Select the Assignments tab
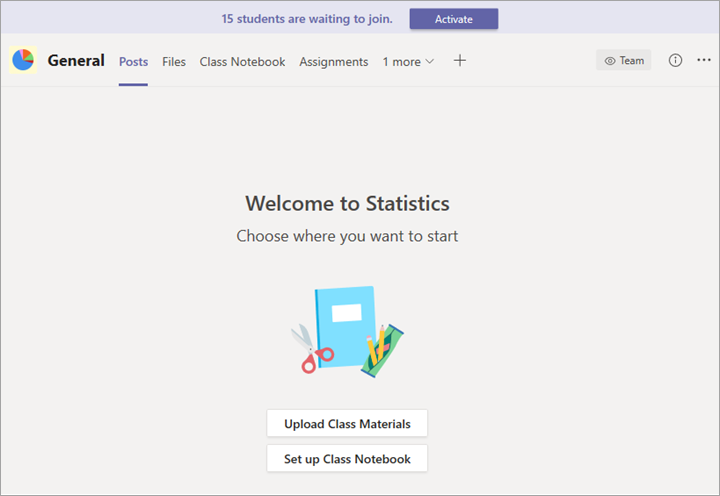The height and width of the screenshot is (496, 720). pyautogui.click(x=333, y=62)
